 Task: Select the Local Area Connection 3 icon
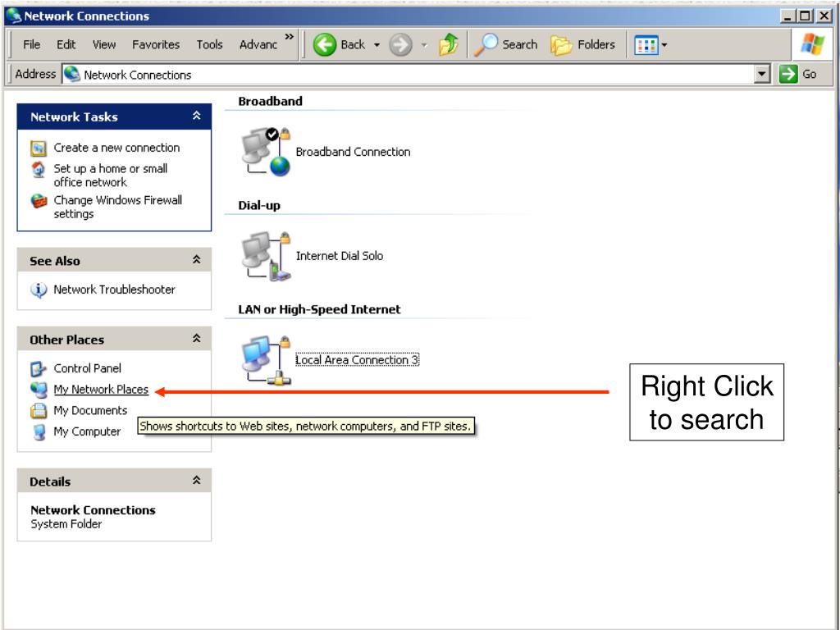(266, 360)
